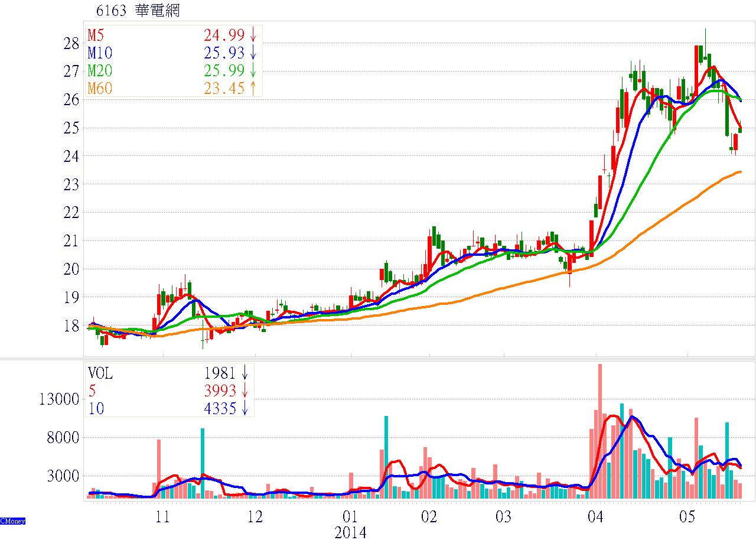Click the price axis label "19"

tap(72, 298)
